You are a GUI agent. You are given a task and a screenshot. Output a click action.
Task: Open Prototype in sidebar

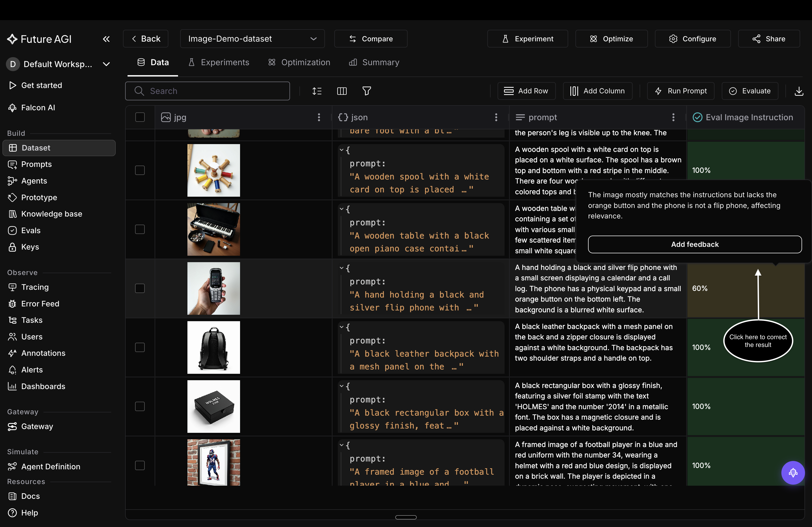pyautogui.click(x=59, y=197)
